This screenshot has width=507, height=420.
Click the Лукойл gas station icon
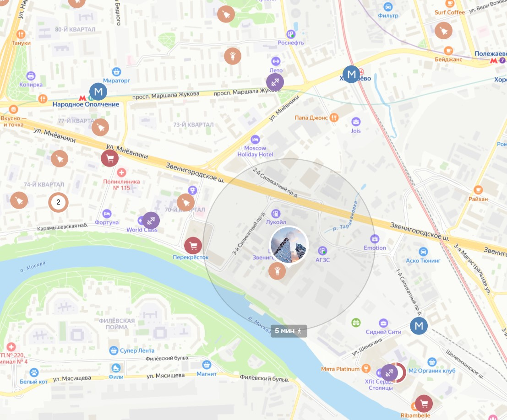[276, 214]
